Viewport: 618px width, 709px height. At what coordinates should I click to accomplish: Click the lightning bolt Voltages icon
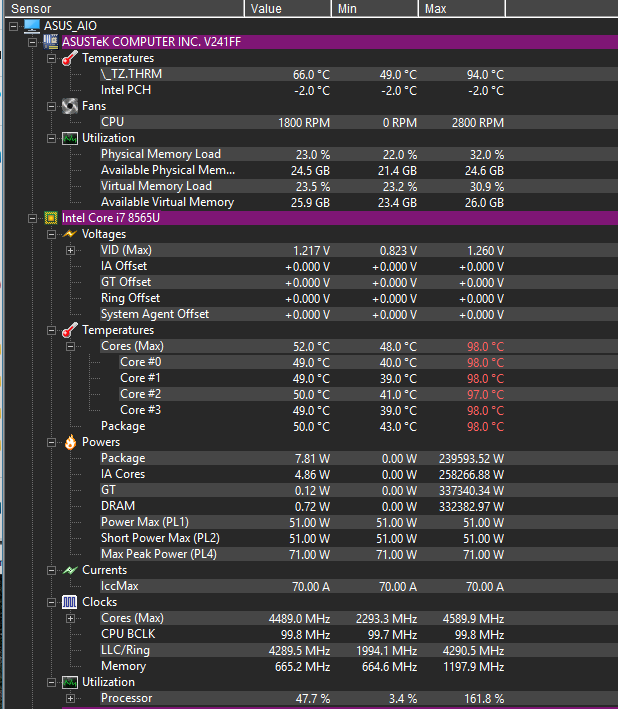70,234
